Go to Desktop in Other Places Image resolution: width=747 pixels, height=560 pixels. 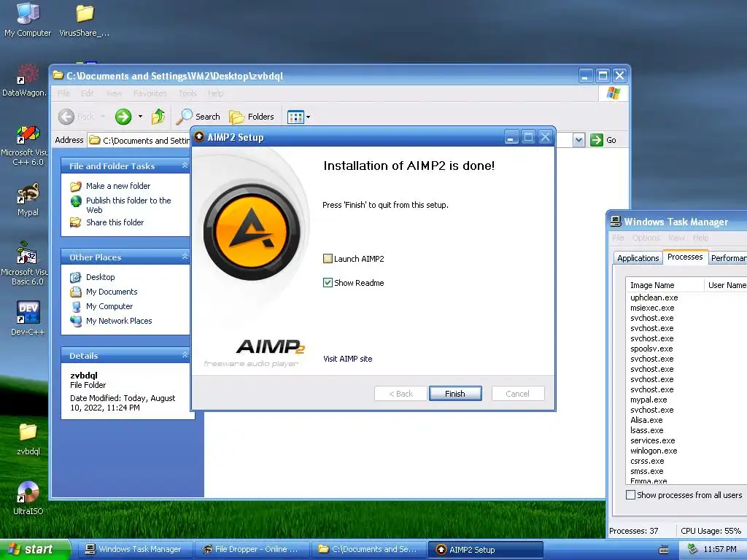pyautogui.click(x=93, y=276)
